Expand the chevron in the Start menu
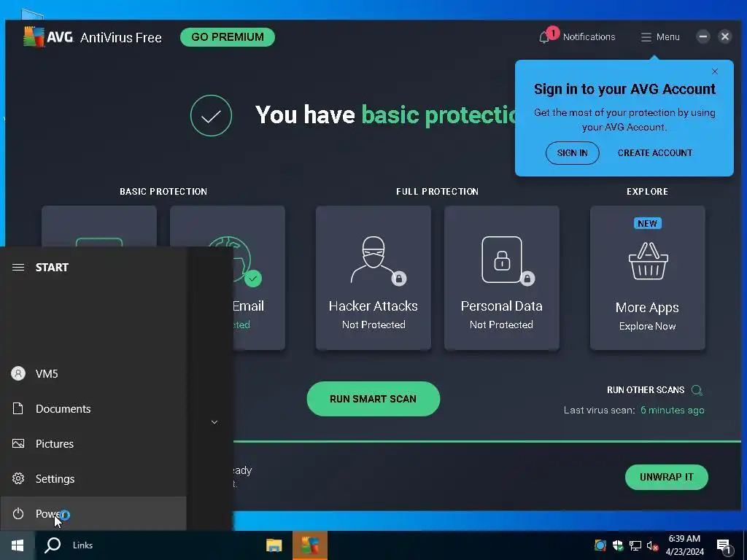The width and height of the screenshot is (747, 560). 214,422
